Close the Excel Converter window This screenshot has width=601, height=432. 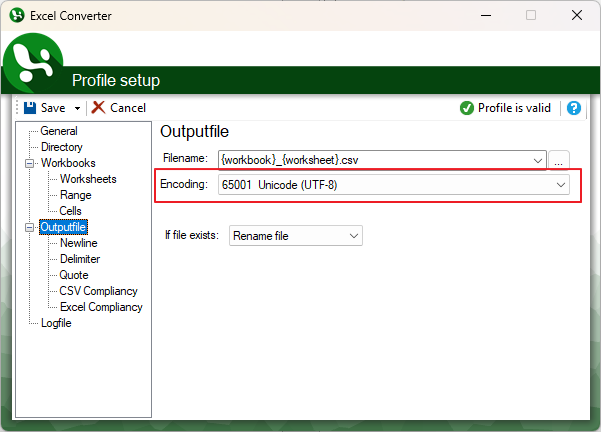[577, 15]
